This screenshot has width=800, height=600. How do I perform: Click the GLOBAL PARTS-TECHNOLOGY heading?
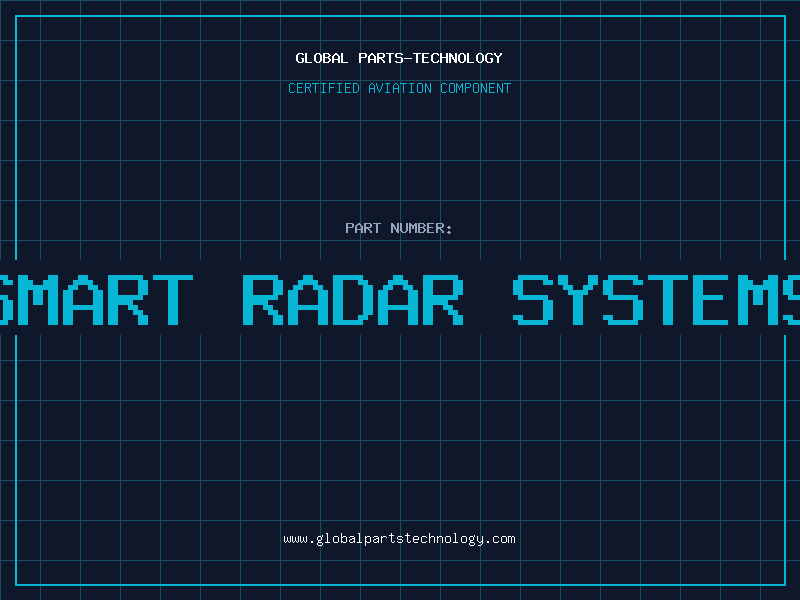(399, 58)
